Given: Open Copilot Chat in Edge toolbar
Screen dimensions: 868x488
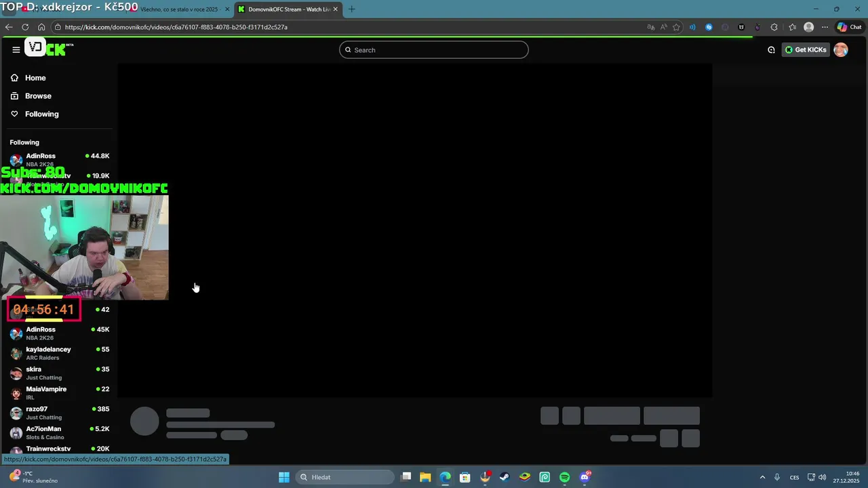Looking at the screenshot, I should click(849, 27).
